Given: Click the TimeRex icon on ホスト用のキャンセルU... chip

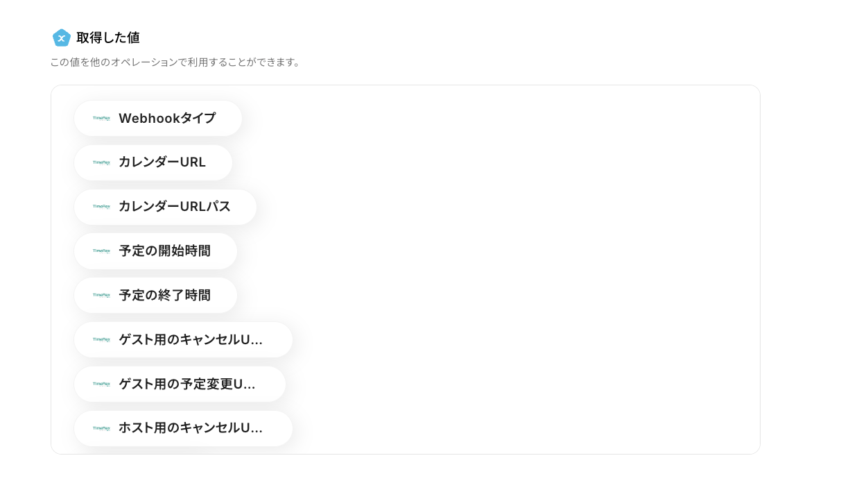Looking at the screenshot, I should pyautogui.click(x=101, y=428).
